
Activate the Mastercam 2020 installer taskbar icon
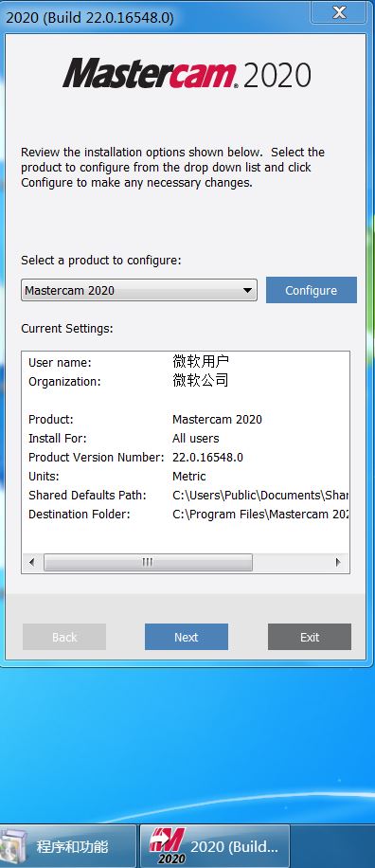point(215,846)
